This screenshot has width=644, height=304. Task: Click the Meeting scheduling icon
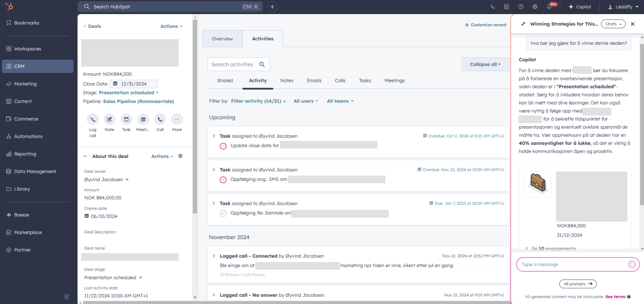pos(143,119)
